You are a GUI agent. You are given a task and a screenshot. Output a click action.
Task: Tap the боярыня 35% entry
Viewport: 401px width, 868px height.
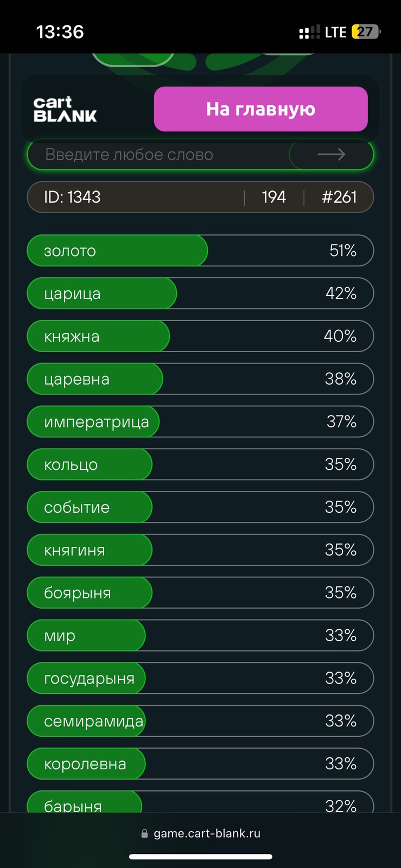pyautogui.click(x=200, y=593)
